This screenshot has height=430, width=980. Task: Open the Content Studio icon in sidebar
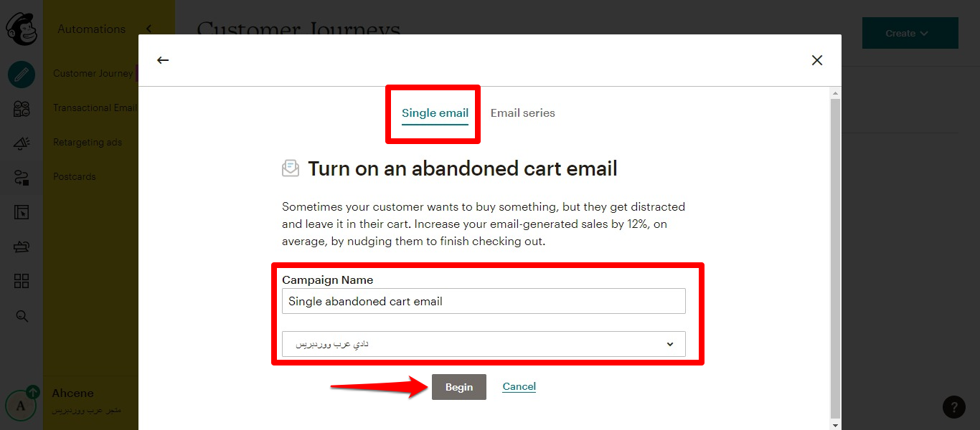click(x=22, y=247)
